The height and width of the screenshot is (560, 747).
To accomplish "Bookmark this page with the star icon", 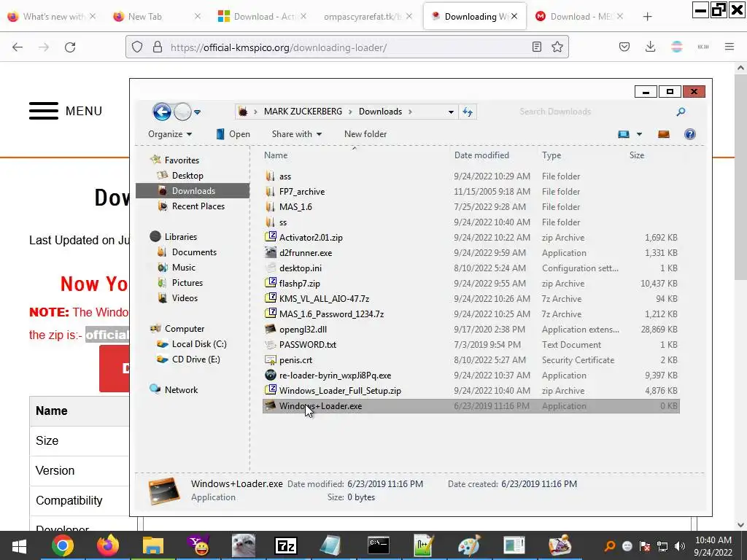I will click(557, 47).
